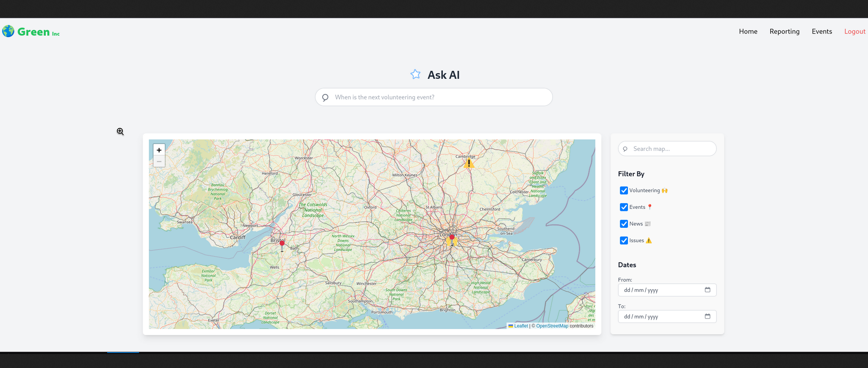Click the Logout link
This screenshot has height=368, width=868.
pos(854,31)
